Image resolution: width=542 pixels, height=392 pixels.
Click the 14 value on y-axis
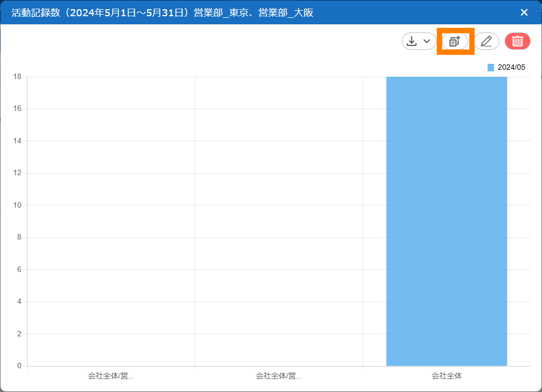[17, 141]
